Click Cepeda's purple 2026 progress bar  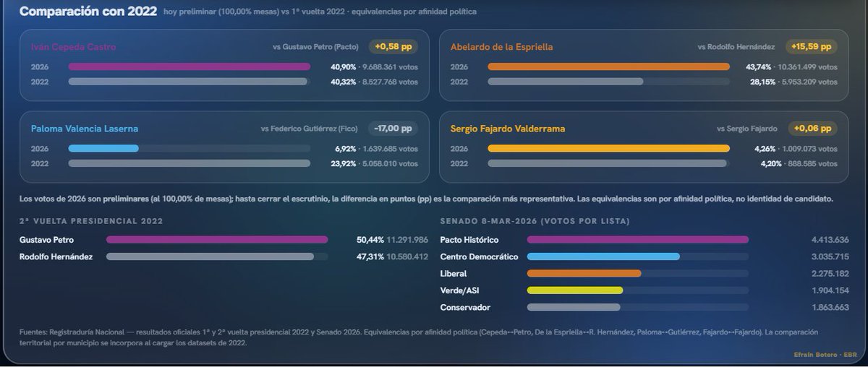pyautogui.click(x=190, y=66)
